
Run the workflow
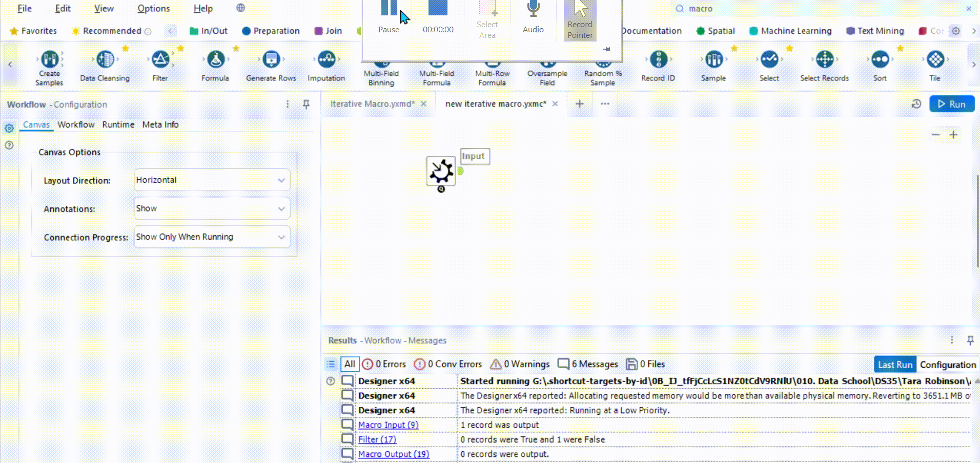951,104
